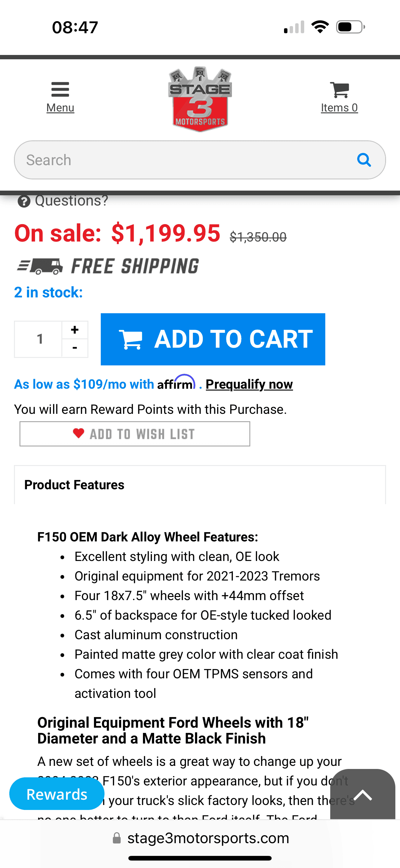Open the hamburger Menu icon
Screen dimensions: 400x868
pyautogui.click(x=60, y=89)
